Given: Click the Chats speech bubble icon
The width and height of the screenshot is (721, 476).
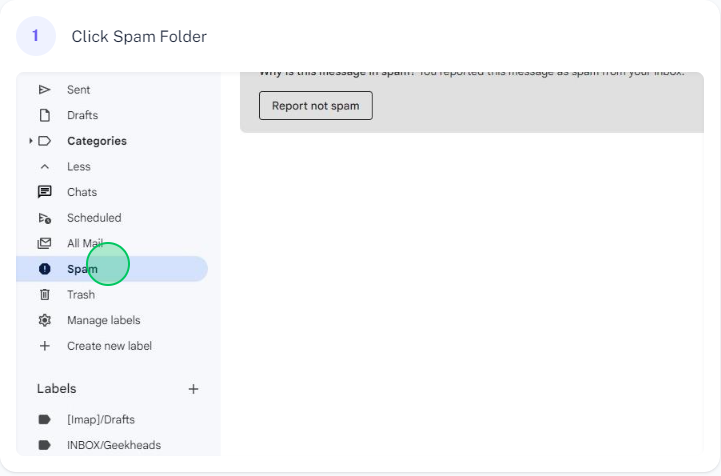Looking at the screenshot, I should (x=45, y=192).
